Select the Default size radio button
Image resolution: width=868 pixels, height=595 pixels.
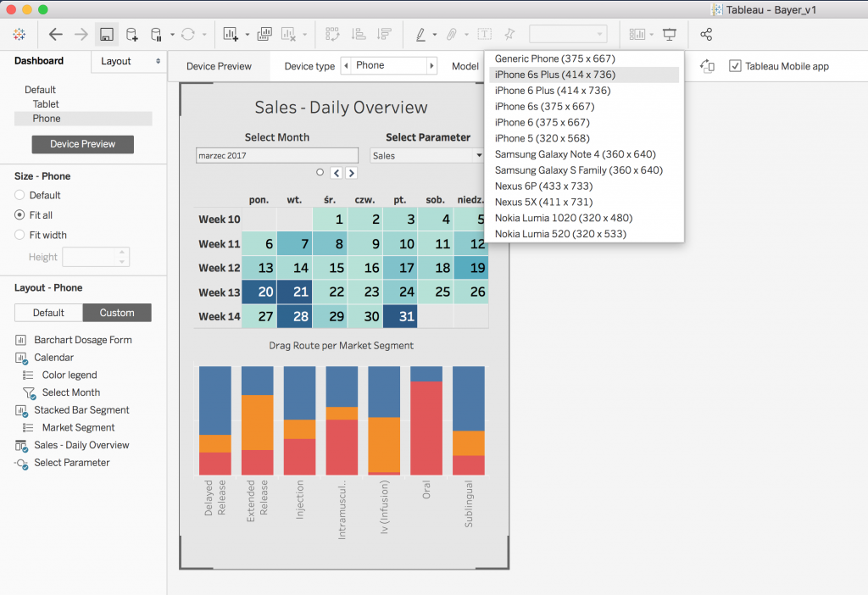coord(19,195)
